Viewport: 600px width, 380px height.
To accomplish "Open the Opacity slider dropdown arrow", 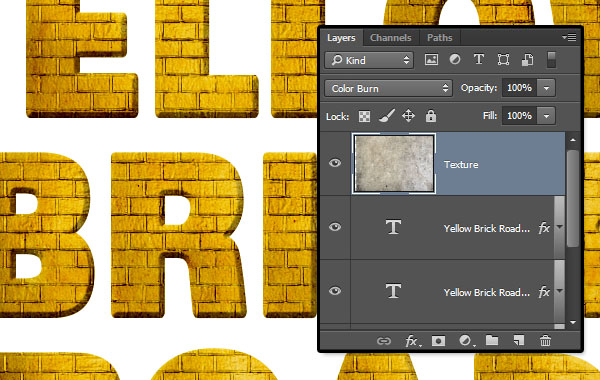I will tap(546, 88).
